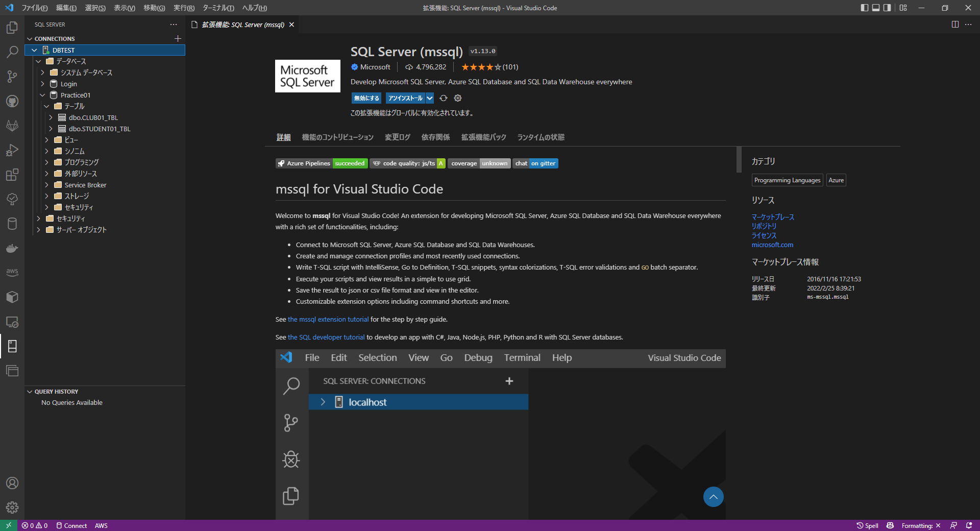Customize layout icon in title bar
The width and height of the screenshot is (980, 531).
(x=903, y=8)
